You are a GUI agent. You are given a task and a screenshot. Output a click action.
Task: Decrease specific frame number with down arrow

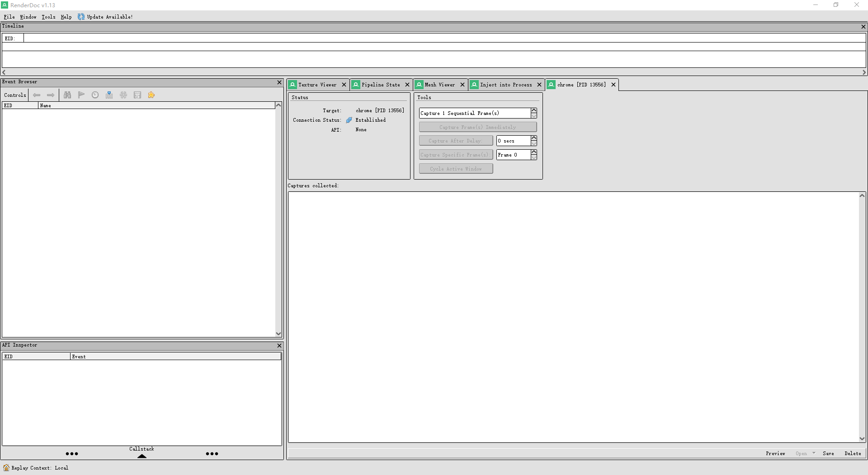tap(534, 157)
